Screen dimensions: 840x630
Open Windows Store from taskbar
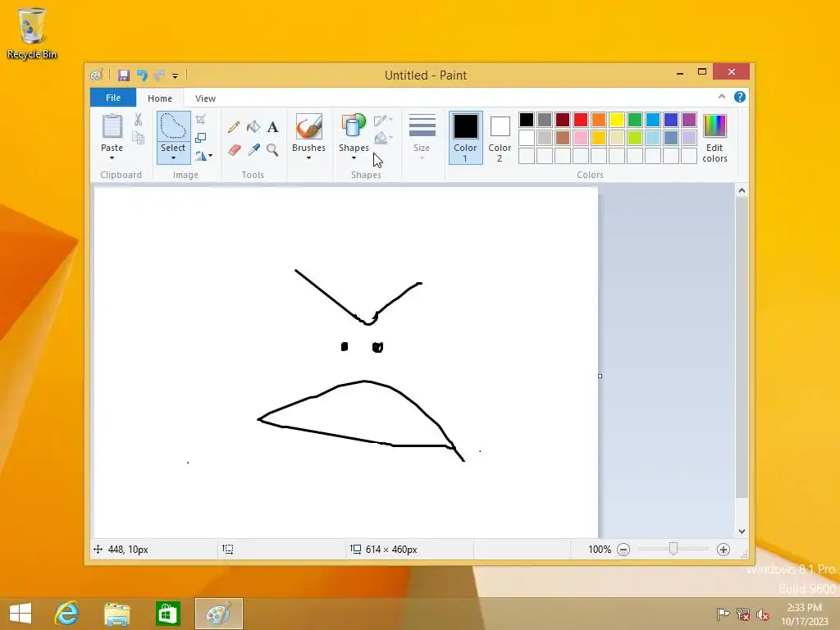pyautogui.click(x=167, y=613)
